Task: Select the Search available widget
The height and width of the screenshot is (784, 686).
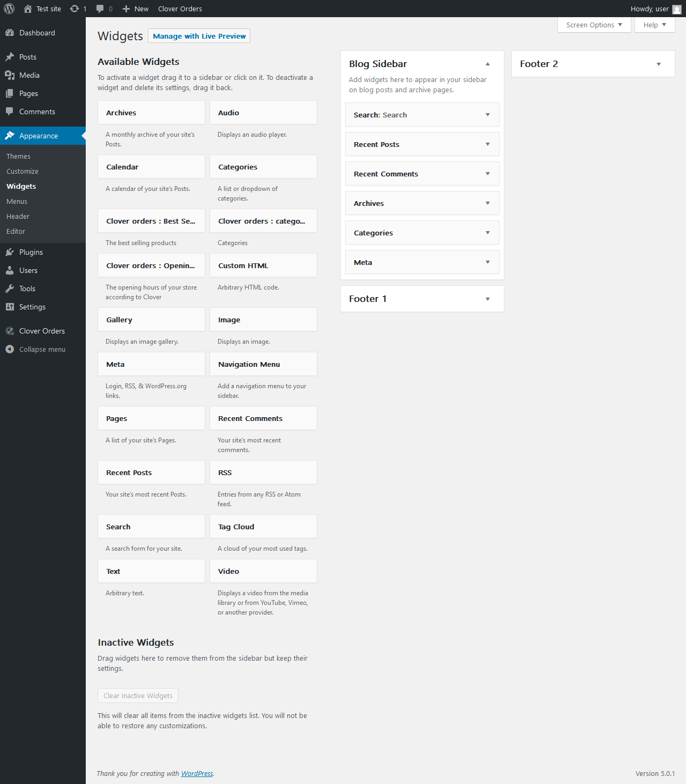Action: pos(151,527)
